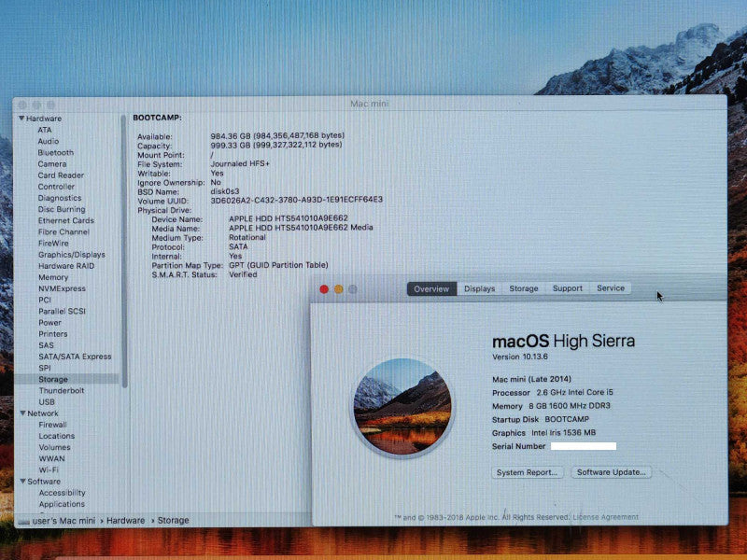Screen dimensions: 747x560
Task: Open Volumes under Network
Action: (54, 447)
